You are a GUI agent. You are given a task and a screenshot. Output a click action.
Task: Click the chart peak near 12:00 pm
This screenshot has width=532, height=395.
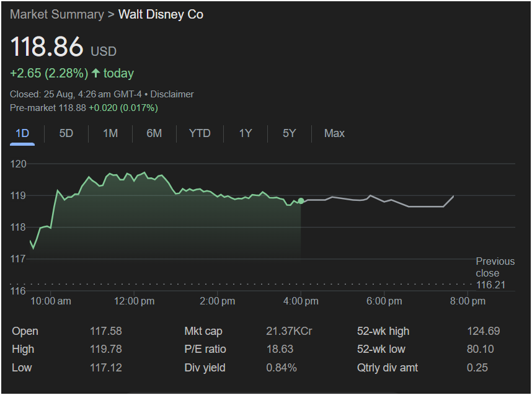tap(144, 172)
